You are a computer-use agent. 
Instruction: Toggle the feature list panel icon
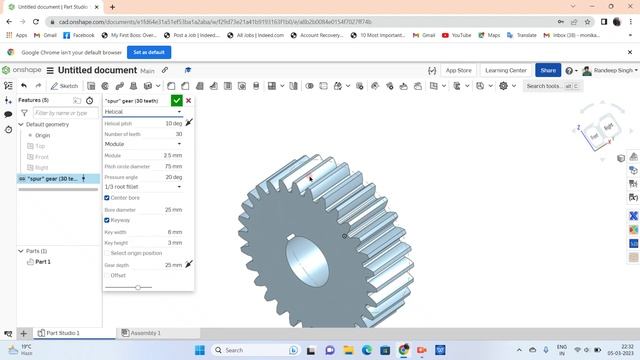8,86
